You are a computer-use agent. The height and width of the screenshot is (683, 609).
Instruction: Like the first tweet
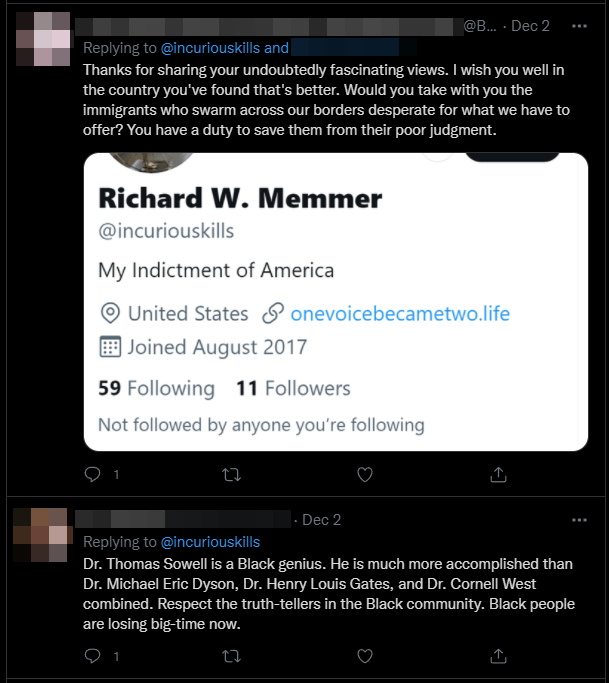point(365,474)
